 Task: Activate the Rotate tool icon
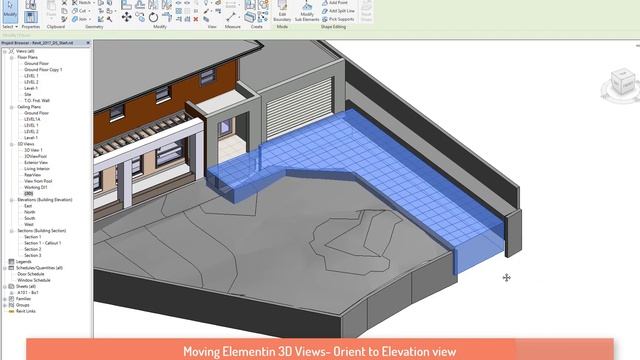click(153, 17)
